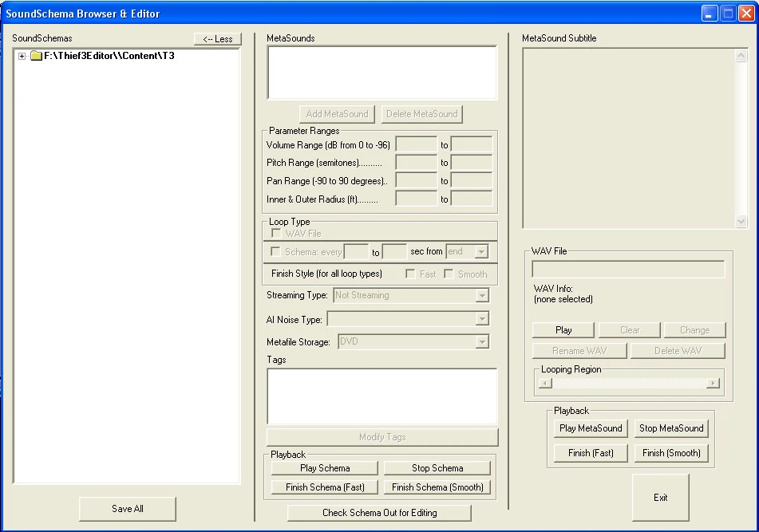Click the WAV File path field
759x532 pixels.
point(628,270)
